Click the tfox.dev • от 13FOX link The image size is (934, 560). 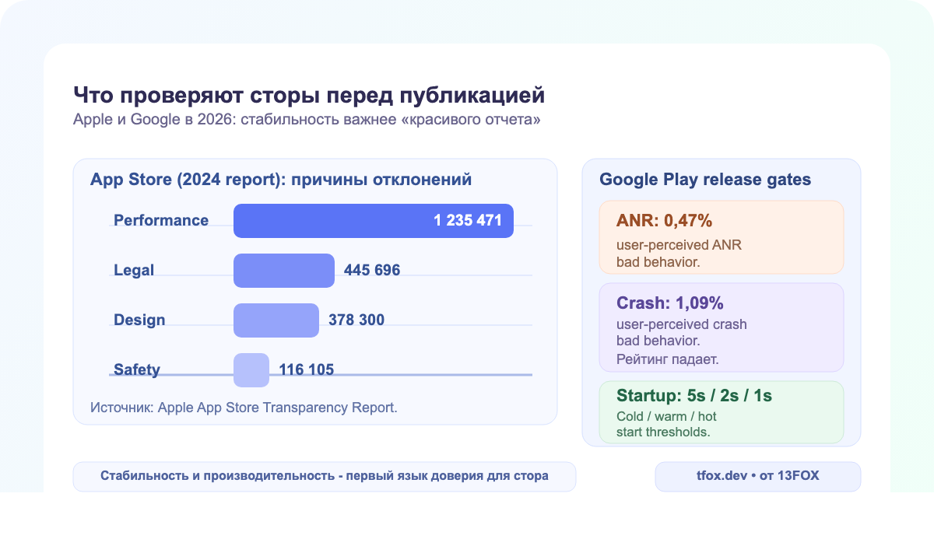[x=757, y=476]
